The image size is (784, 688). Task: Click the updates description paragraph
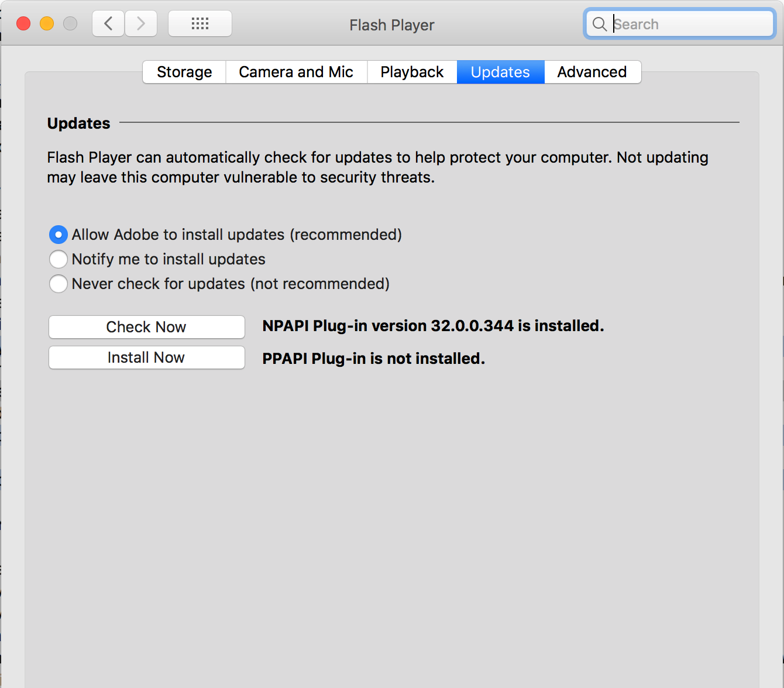[377, 167]
